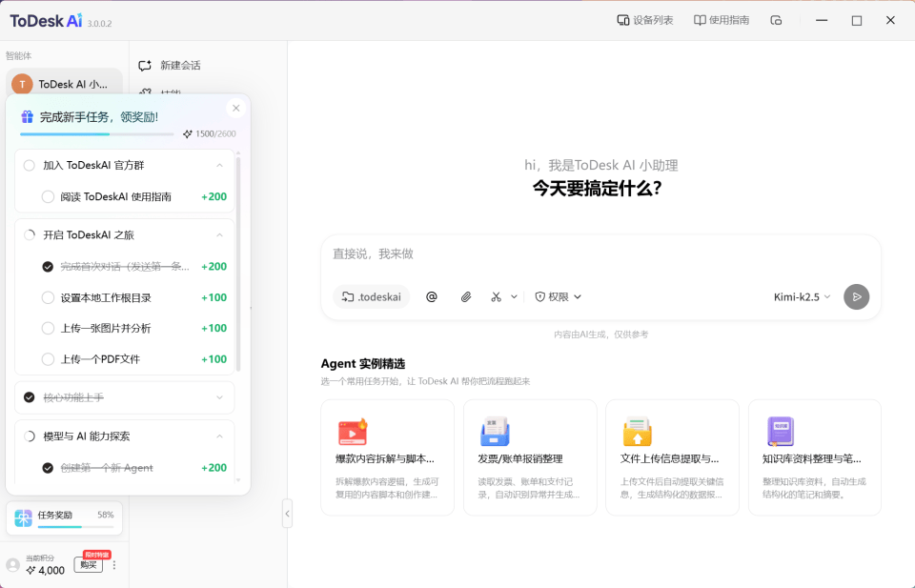The image size is (915, 588).
Task: Click the paperclip attachment icon
Action: tap(466, 297)
